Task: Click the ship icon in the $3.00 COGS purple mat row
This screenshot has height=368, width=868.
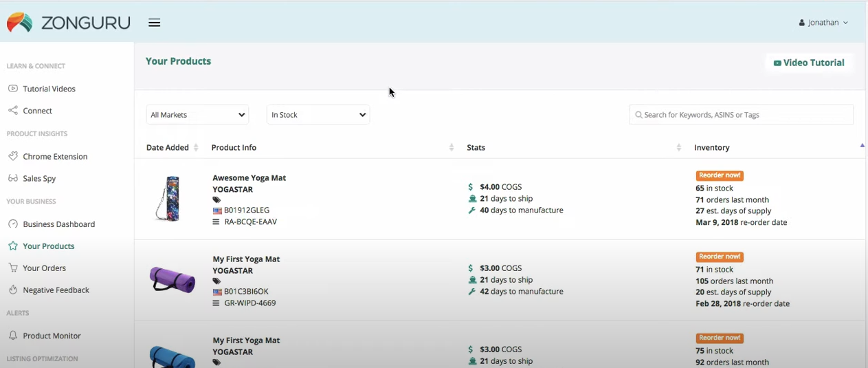Action: click(x=472, y=280)
